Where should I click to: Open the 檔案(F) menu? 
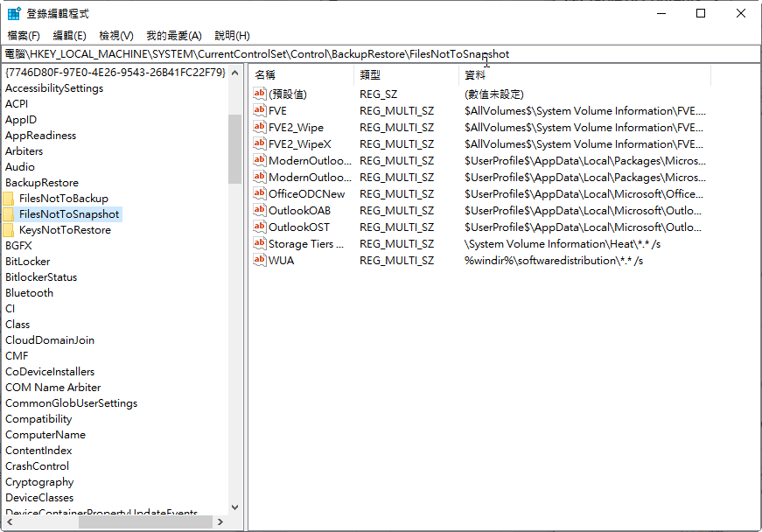click(x=24, y=36)
